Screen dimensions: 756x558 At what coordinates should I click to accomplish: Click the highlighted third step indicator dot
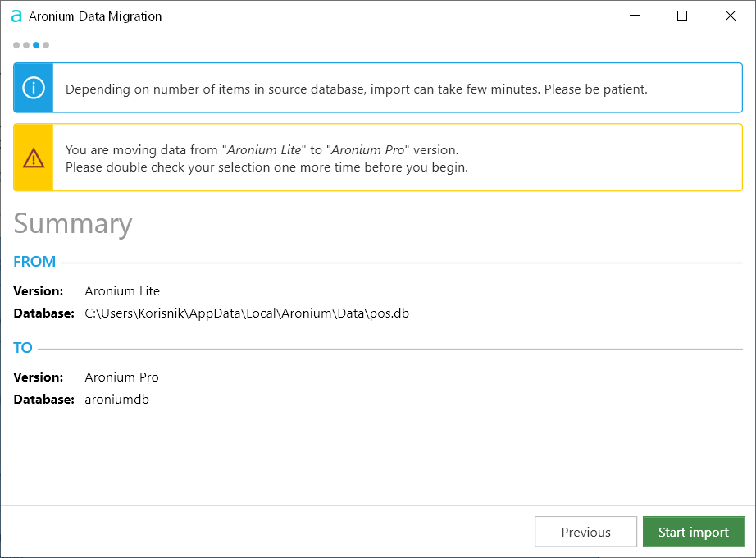35,45
